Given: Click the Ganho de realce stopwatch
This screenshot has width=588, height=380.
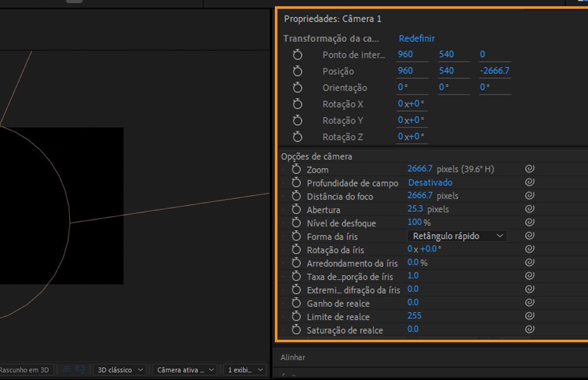Looking at the screenshot, I should tap(296, 303).
